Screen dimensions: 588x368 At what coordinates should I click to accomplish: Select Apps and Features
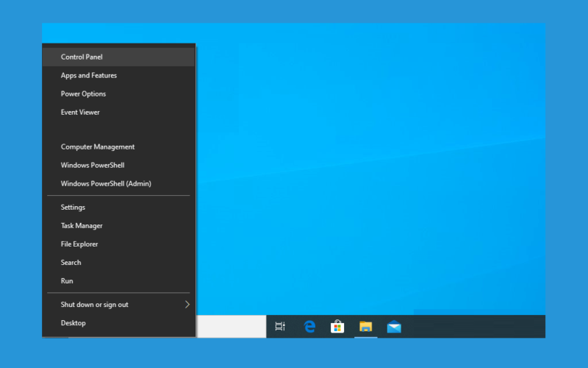(118, 76)
